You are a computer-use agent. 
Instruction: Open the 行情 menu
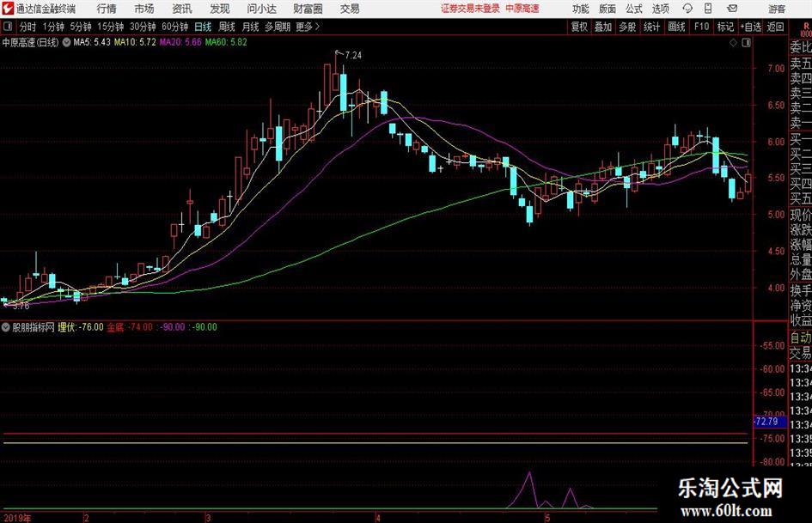[x=107, y=9]
